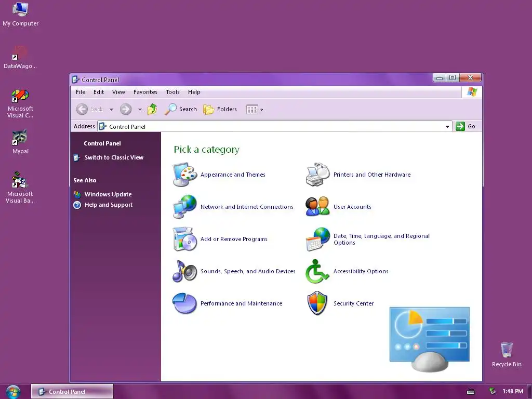Viewport: 532px width, 399px height.
Task: Click Date, Time, Language, and Regional Options text
Action: coord(381,239)
